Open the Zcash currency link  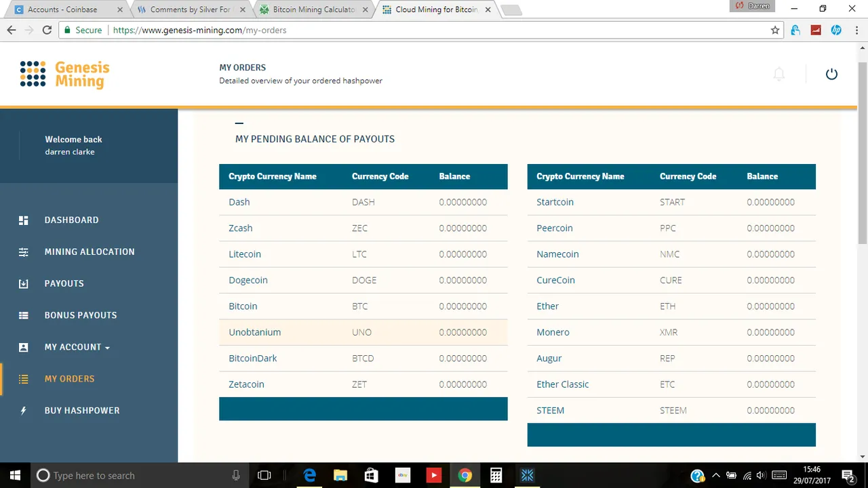(x=241, y=228)
